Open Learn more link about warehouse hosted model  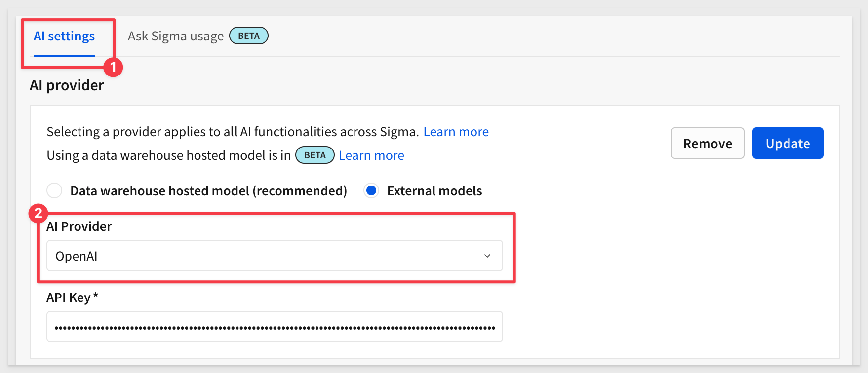[x=371, y=155]
